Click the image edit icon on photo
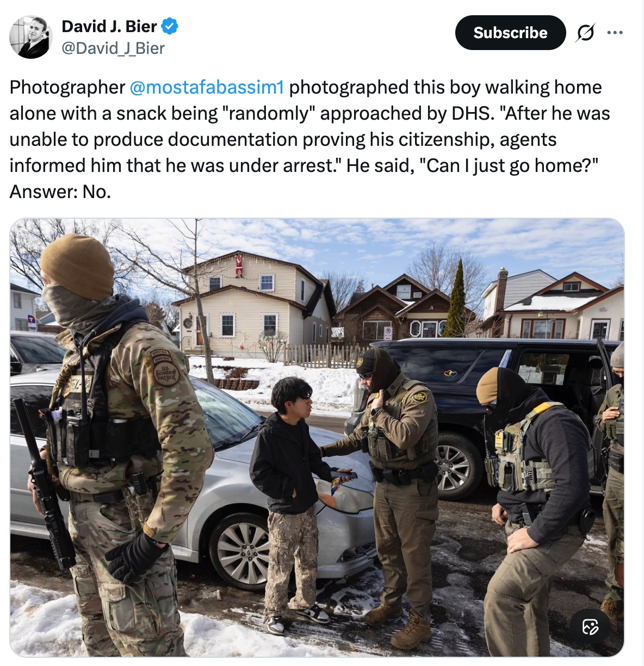The width and height of the screenshot is (644, 666). tap(590, 626)
